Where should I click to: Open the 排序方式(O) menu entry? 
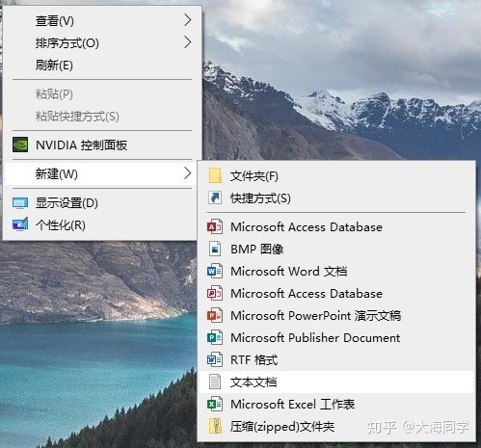[103, 42]
